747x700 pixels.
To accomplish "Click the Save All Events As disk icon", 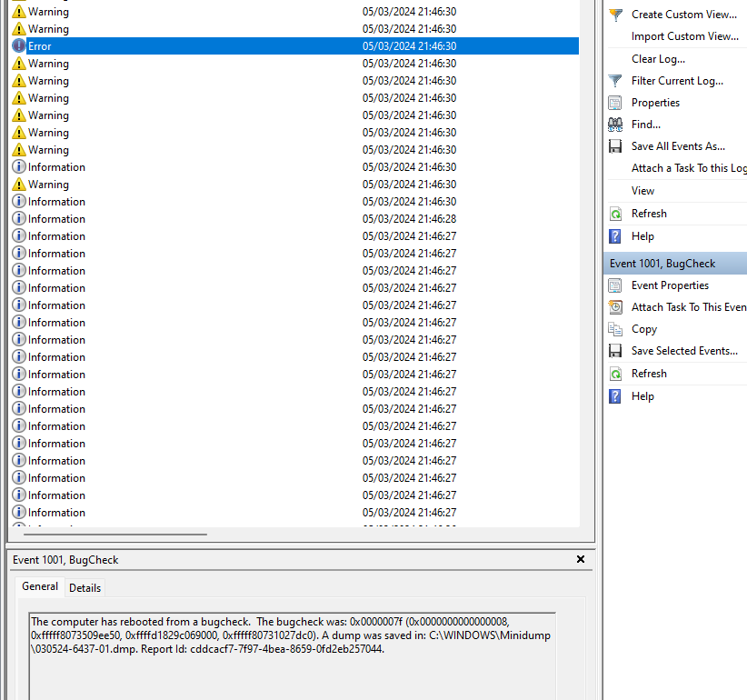I will tap(615, 146).
